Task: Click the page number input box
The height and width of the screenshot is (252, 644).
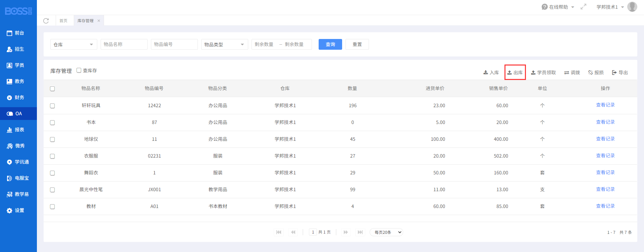Action: point(313,232)
